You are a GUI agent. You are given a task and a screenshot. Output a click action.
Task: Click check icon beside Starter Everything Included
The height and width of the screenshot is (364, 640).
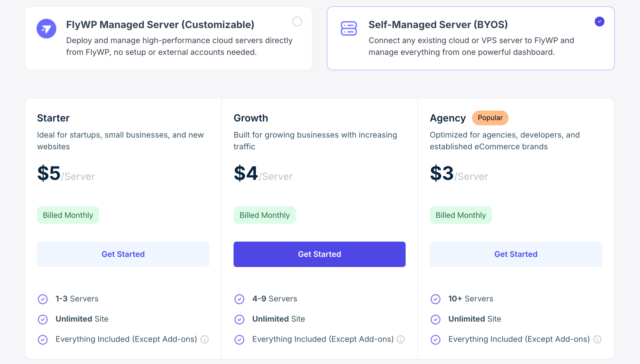pyautogui.click(x=43, y=339)
